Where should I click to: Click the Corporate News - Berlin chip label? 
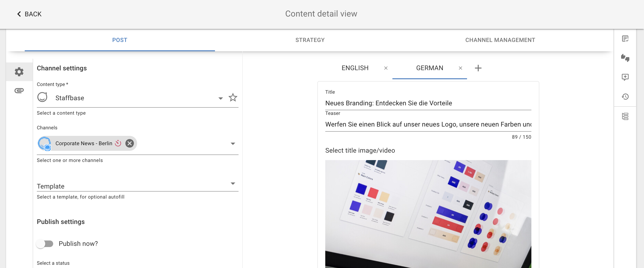[x=84, y=143]
